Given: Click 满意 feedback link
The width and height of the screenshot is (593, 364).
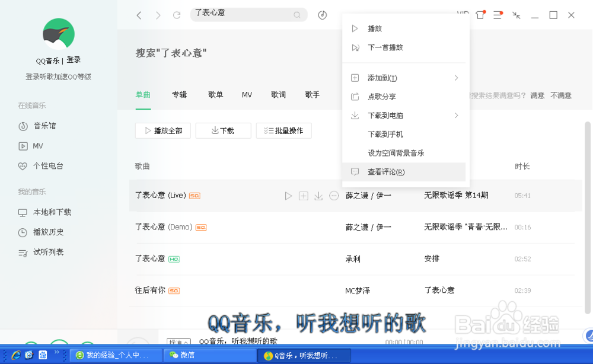Looking at the screenshot, I should [x=537, y=95].
